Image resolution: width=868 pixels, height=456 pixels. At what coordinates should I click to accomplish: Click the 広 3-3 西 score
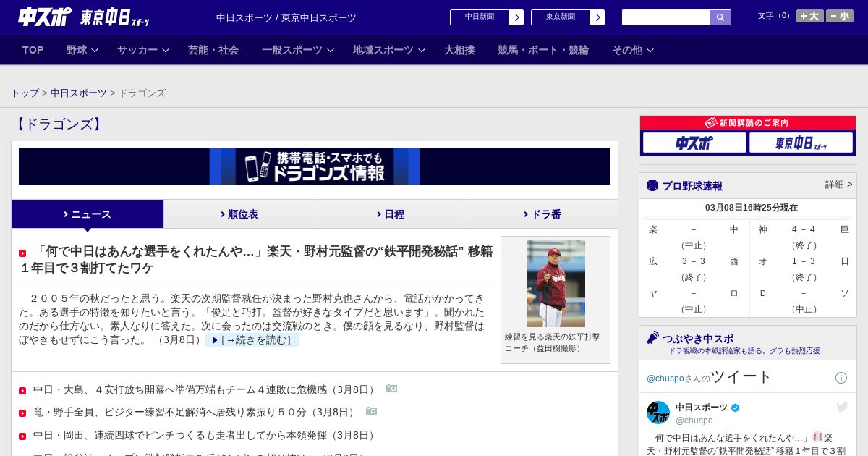(x=694, y=261)
